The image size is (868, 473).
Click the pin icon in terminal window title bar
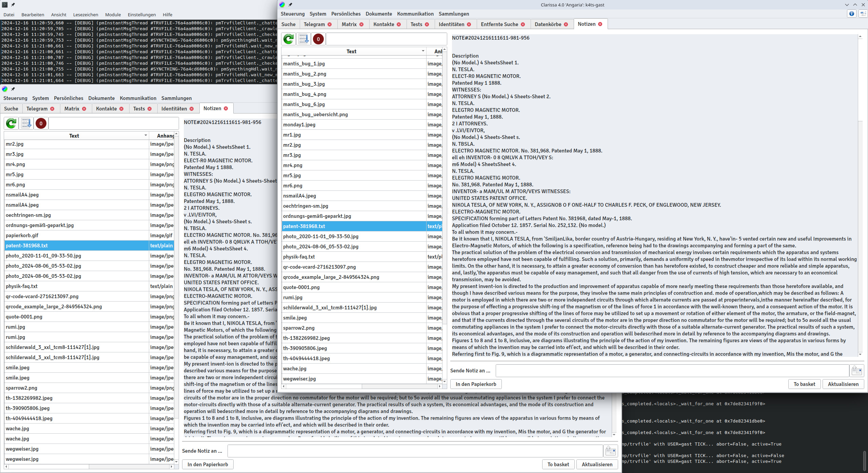(13, 5)
